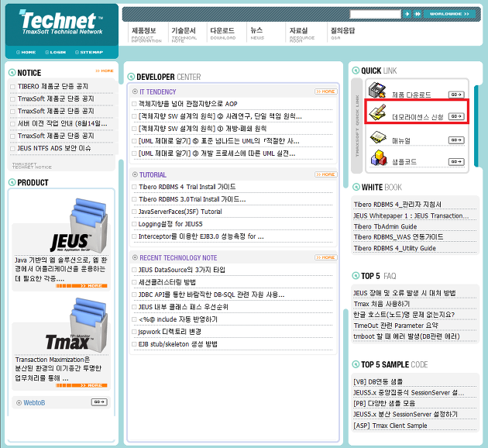Screen dimensions: 488x448
Task: Open JEUS 내부 클래스 패스 우선순위
Action: [183, 307]
